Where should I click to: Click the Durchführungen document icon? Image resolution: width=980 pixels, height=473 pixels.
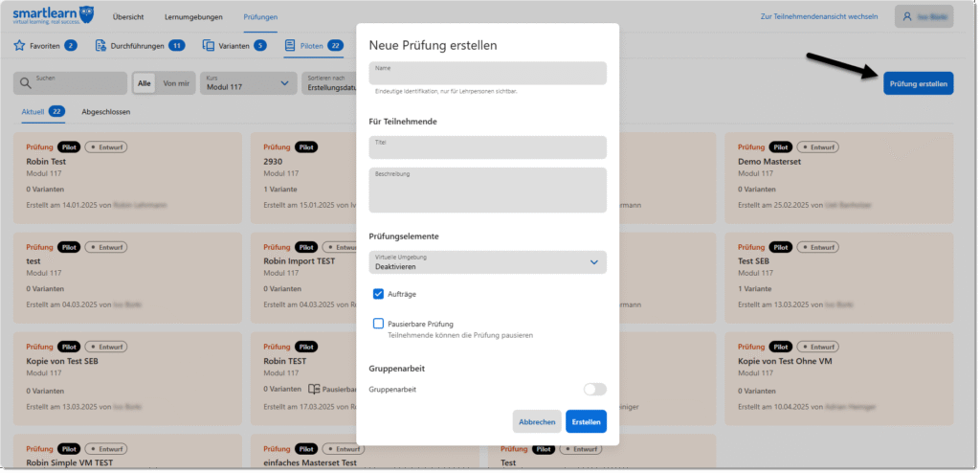(100, 45)
